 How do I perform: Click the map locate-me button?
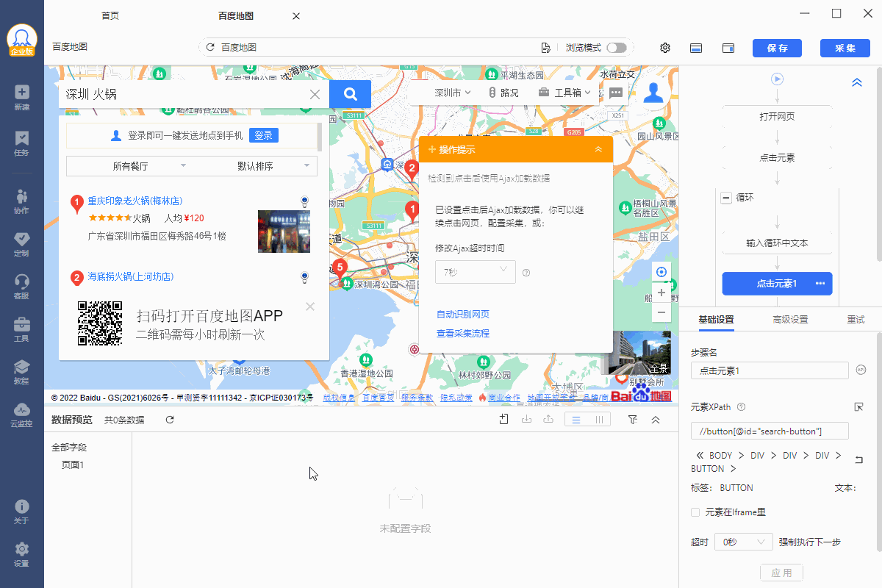coord(661,272)
